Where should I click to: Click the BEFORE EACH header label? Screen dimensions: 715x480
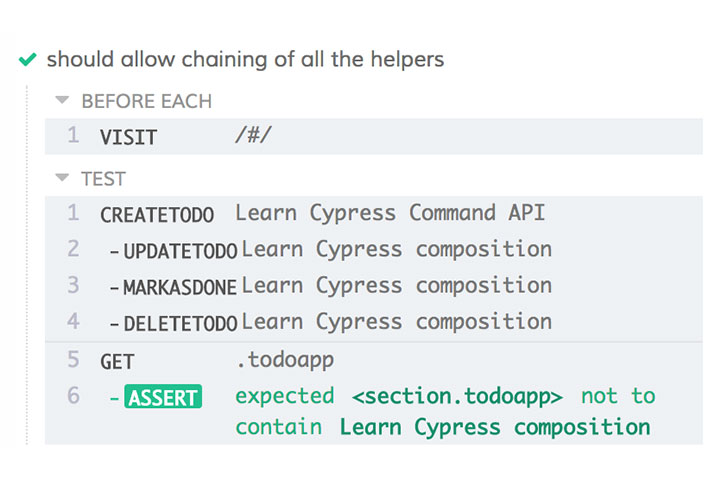tap(146, 101)
